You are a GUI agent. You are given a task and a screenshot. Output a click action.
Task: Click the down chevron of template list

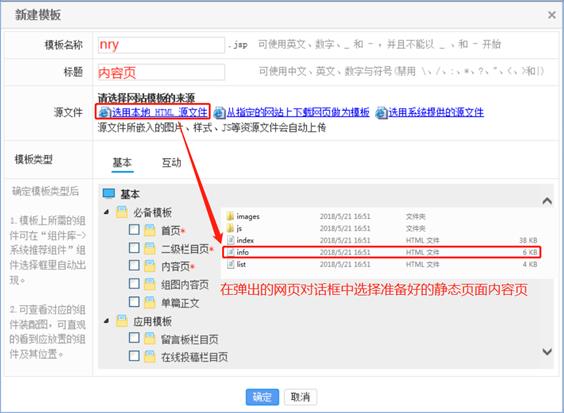[547, 351]
